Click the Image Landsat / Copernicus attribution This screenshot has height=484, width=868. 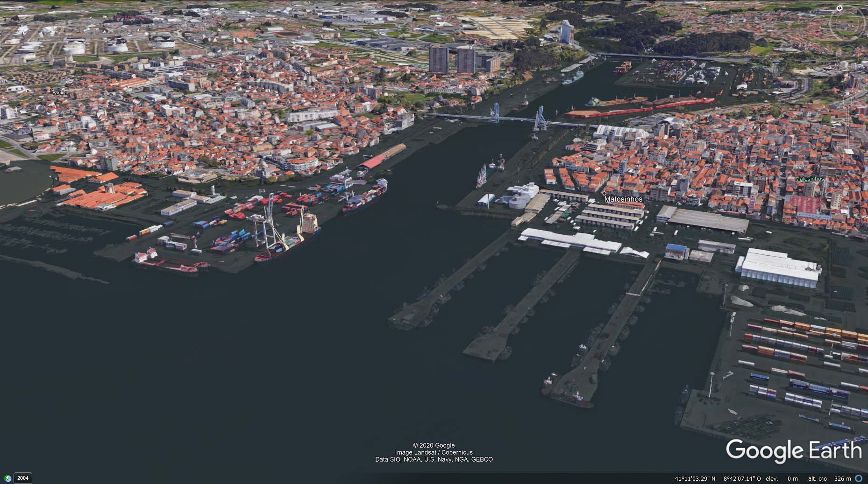point(434,452)
